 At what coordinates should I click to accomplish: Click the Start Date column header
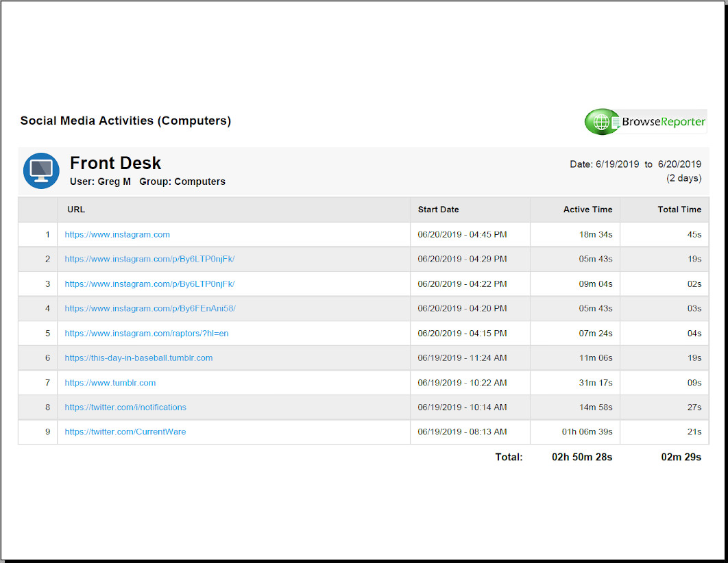point(438,210)
